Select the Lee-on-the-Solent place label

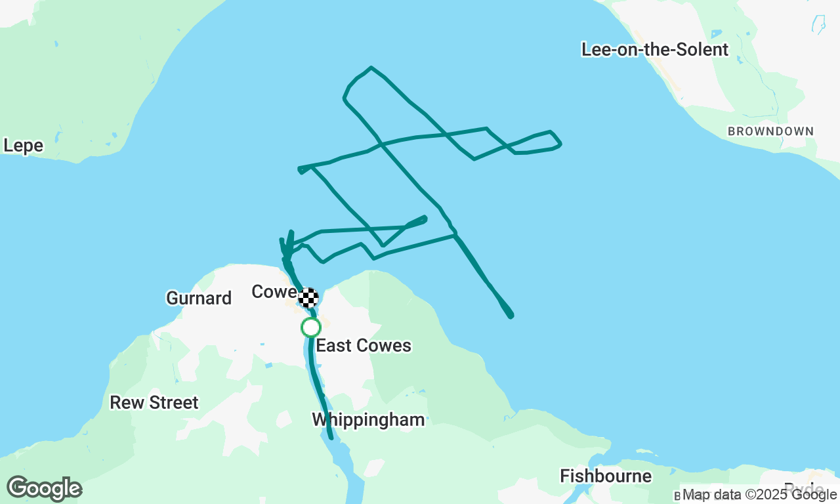(655, 49)
